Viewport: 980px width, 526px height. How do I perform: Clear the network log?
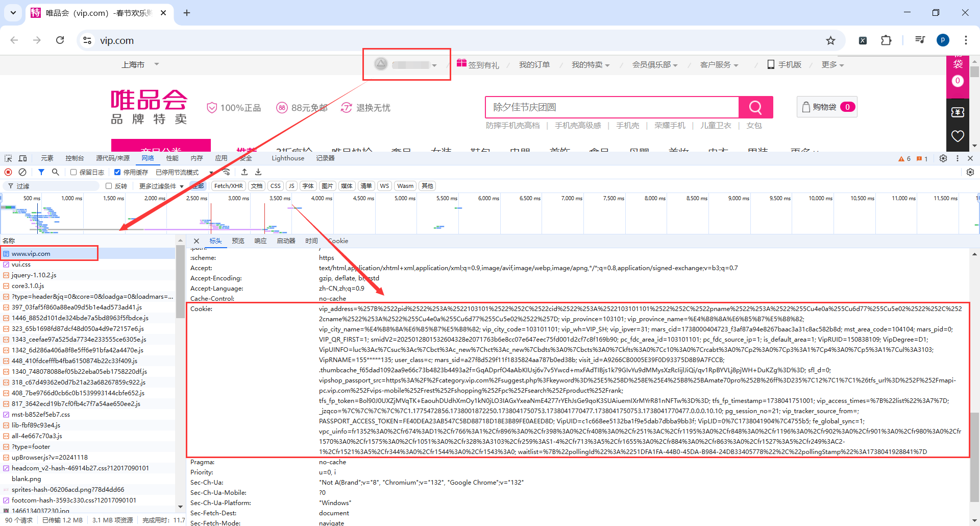click(22, 172)
